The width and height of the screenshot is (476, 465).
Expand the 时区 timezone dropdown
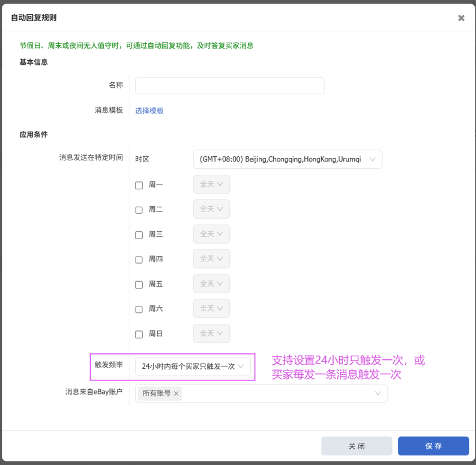(287, 159)
